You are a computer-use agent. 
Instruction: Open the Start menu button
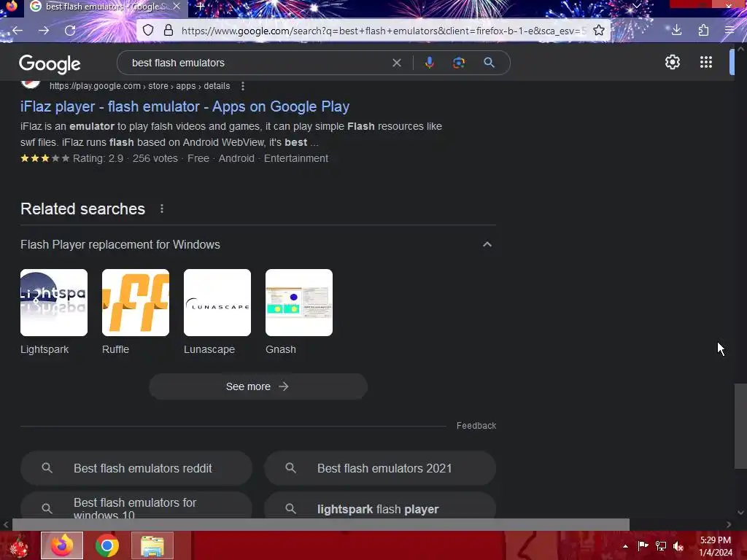coord(18,545)
